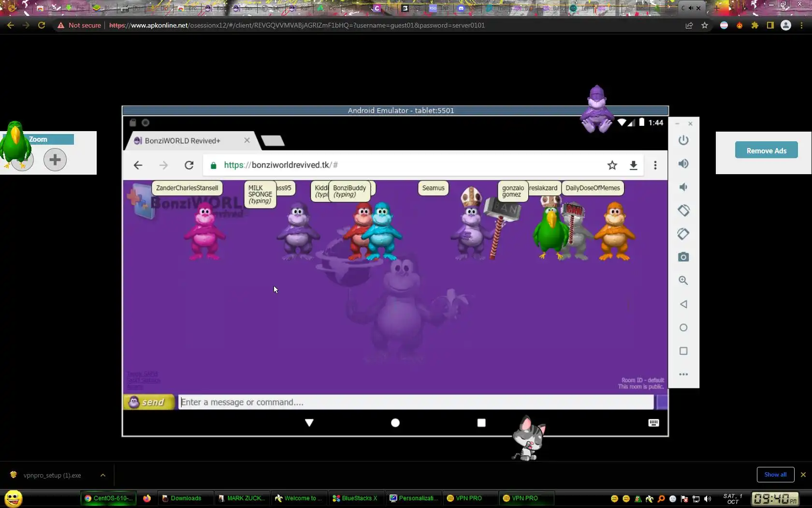Tap Android navigation back triangle
Image resolution: width=812 pixels, height=508 pixels.
[x=309, y=423]
